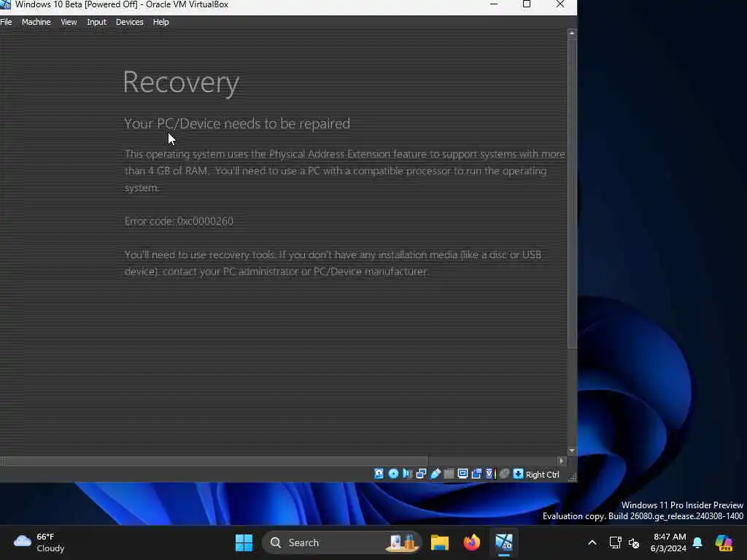Screen dimensions: 747x560
Task: Click the muted volume tray icon
Action: [x=634, y=542]
